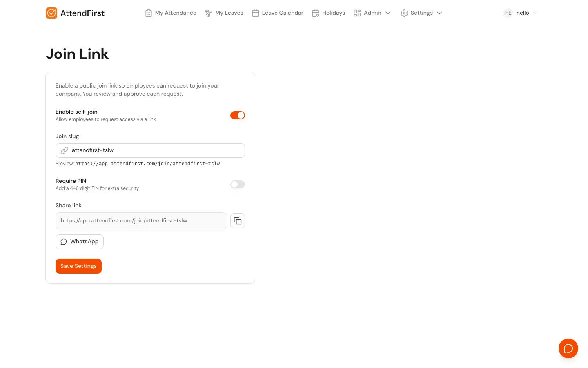Viewport: 588px width, 368px height.
Task: Click the Admin grid icon
Action: (357, 13)
